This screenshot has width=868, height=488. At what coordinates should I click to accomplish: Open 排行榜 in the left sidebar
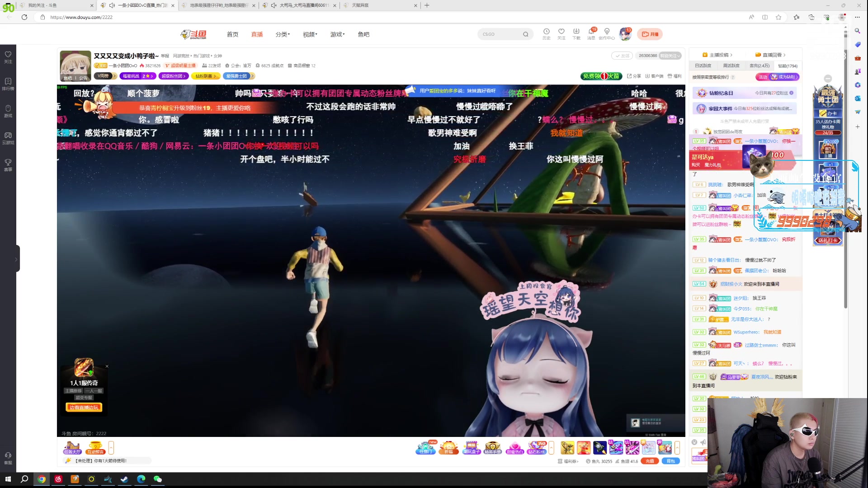[8, 84]
